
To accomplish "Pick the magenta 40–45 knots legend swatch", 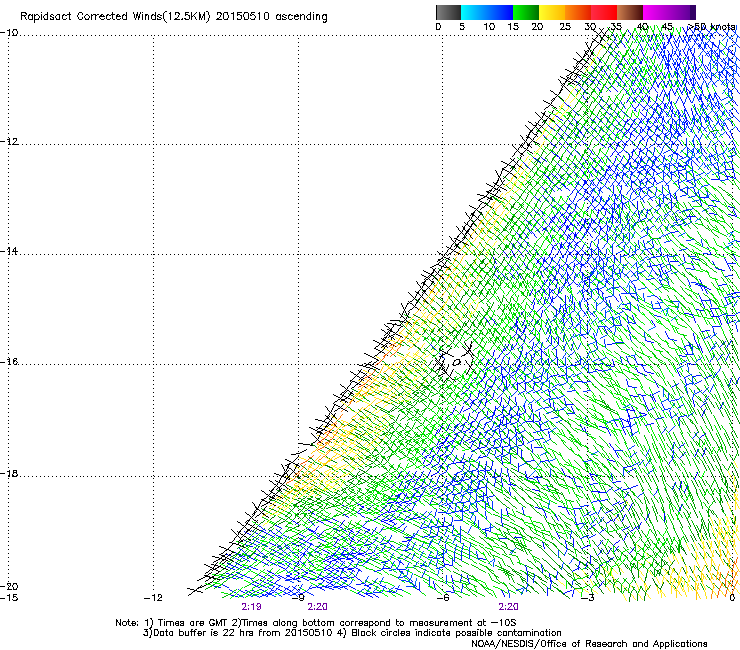I will click(656, 12).
